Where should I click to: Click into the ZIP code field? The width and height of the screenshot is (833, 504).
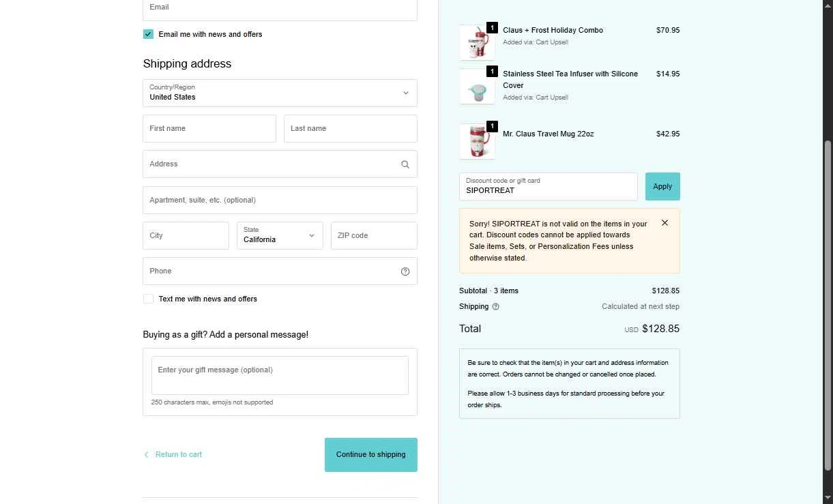[374, 235]
